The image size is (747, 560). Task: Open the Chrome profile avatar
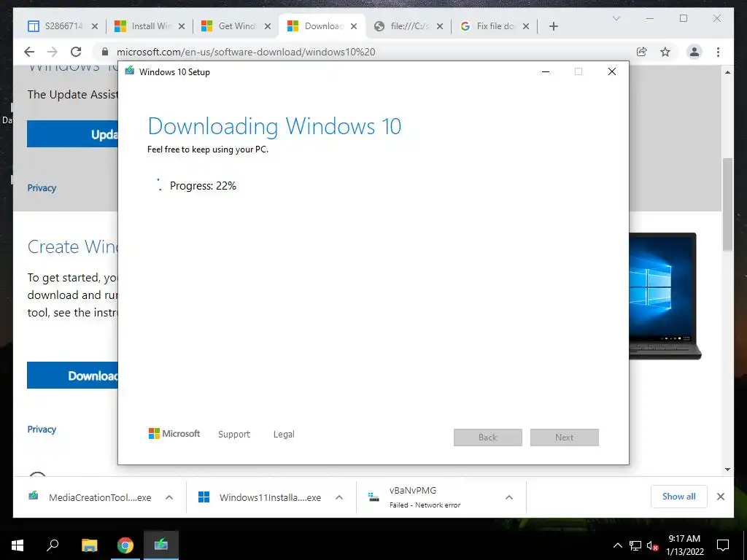click(694, 52)
